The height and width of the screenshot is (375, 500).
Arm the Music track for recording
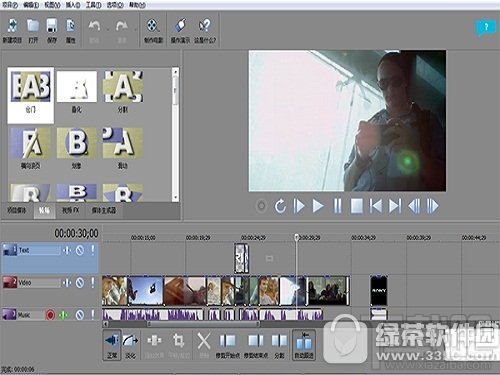click(x=50, y=315)
